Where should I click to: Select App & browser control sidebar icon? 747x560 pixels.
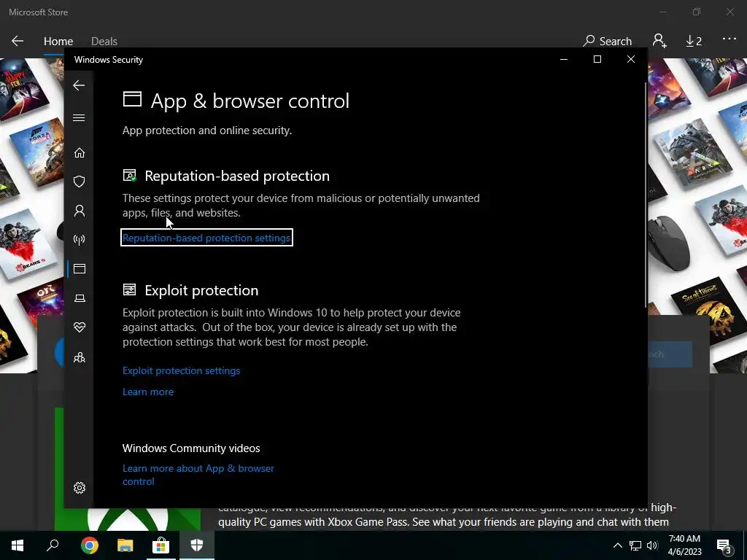coord(79,268)
